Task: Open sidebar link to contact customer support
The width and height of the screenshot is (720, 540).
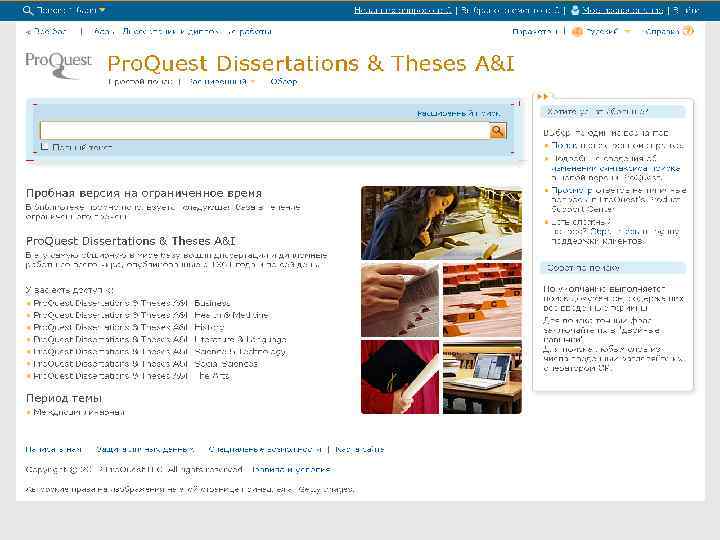Action: click(x=615, y=231)
